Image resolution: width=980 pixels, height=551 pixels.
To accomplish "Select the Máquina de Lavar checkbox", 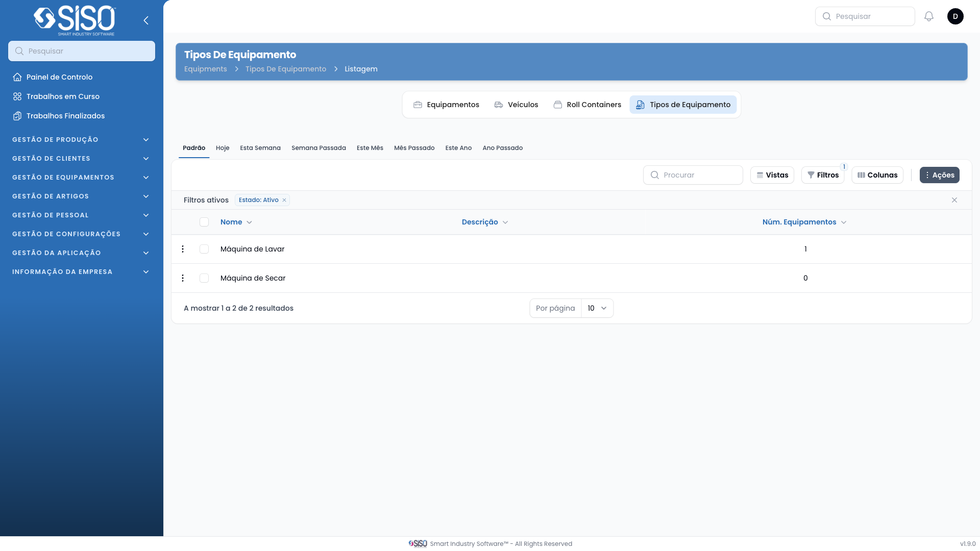I will 204,249.
